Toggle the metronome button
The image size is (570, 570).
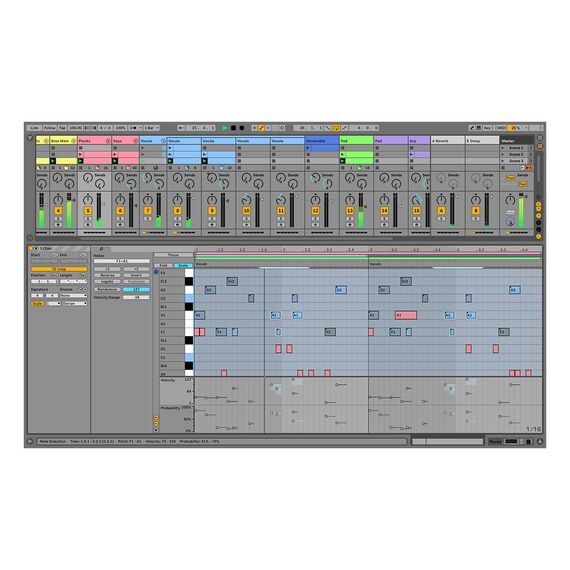(133, 128)
